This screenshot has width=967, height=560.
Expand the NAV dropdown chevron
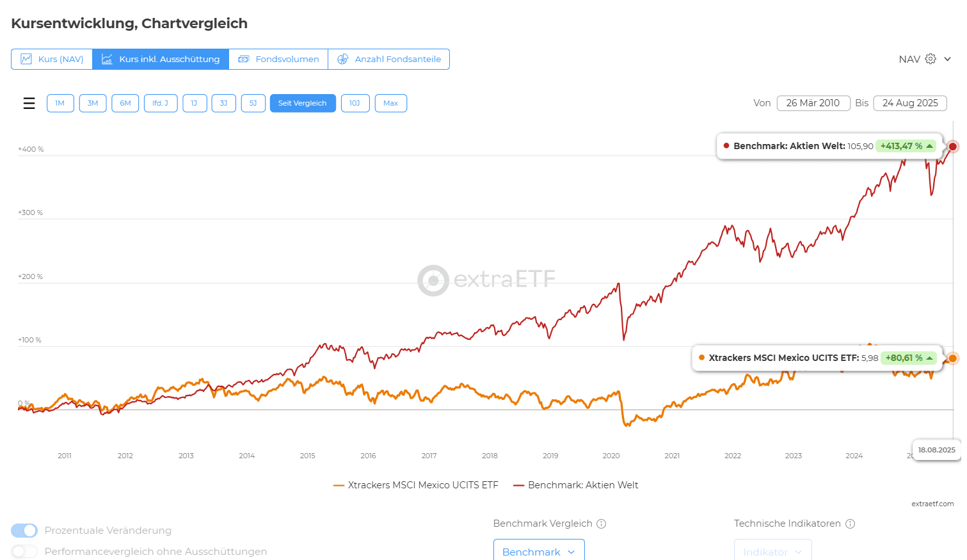pyautogui.click(x=947, y=59)
